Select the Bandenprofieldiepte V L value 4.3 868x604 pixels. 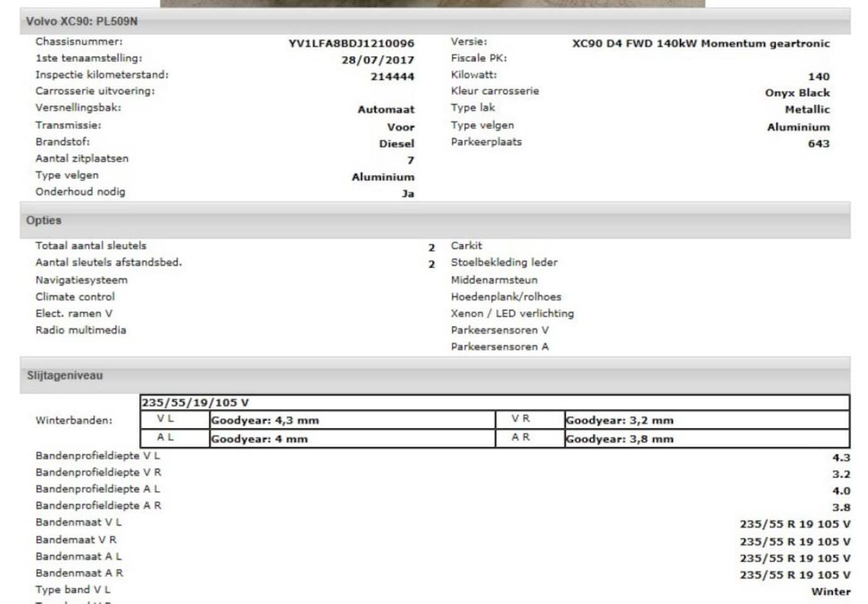pos(841,458)
